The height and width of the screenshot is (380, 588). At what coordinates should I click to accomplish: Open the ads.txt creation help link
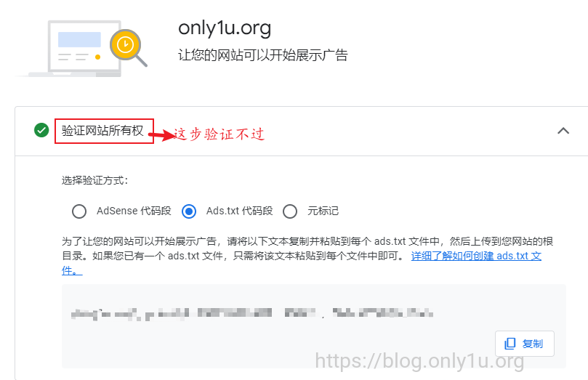tap(476, 256)
